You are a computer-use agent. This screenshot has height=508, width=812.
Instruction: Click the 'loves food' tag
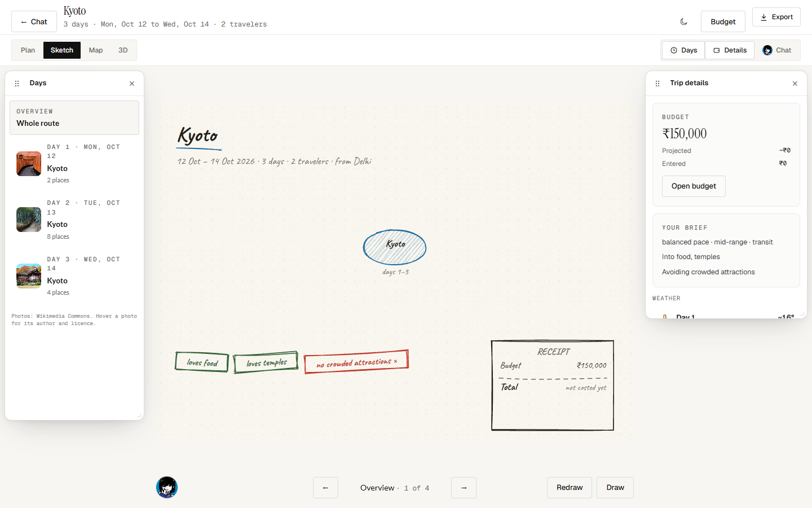[x=202, y=362]
